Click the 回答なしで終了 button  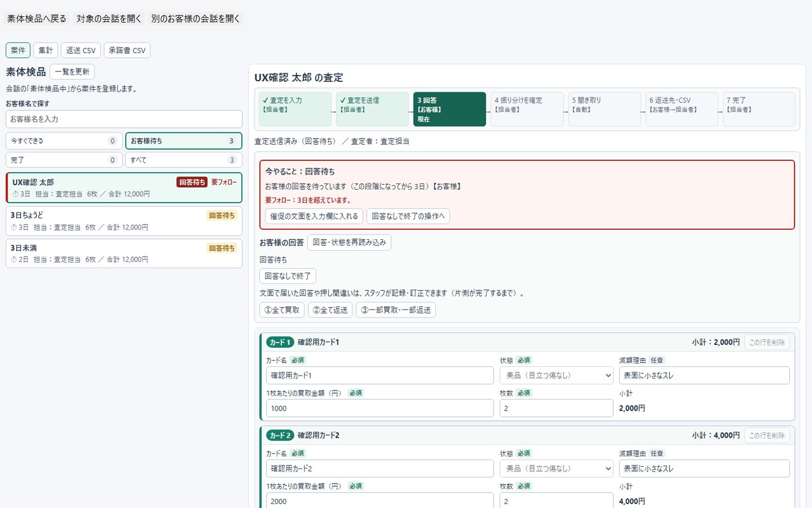click(x=288, y=276)
